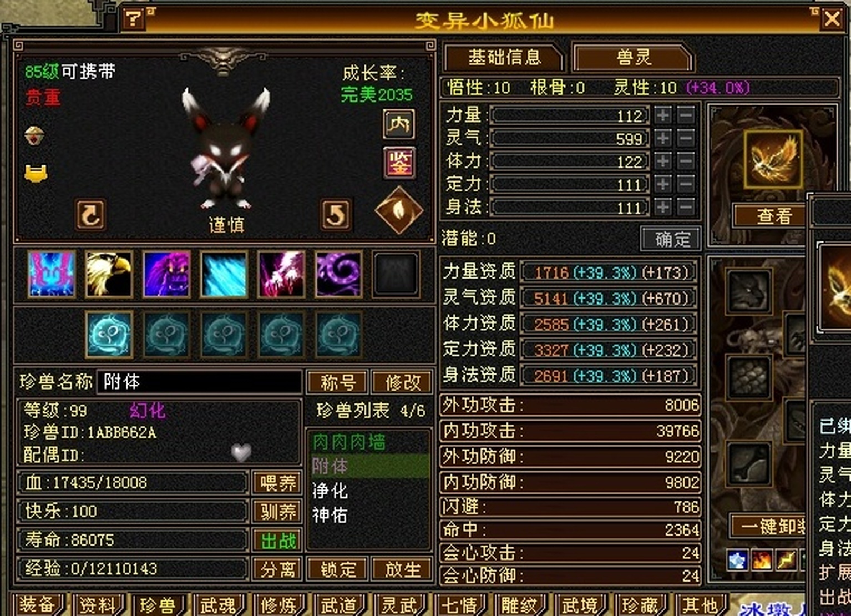
Task: Click the flame diamond icon beside pet
Action: tap(398, 211)
